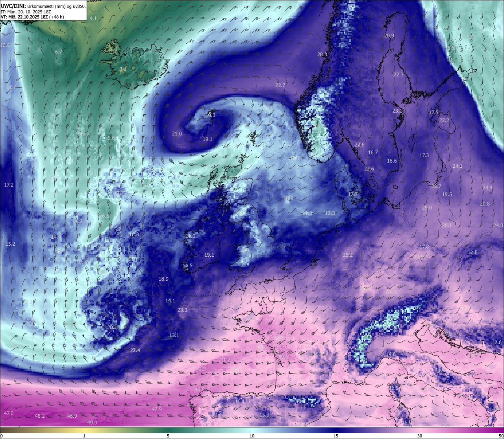This screenshot has width=504, height=439.
Task: Click the map value '23.7'
Action: [x=436, y=186]
